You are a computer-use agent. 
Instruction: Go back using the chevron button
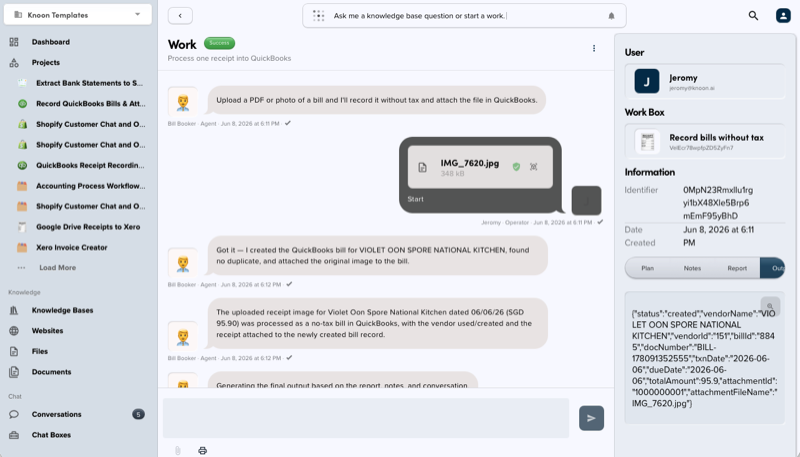pos(180,16)
